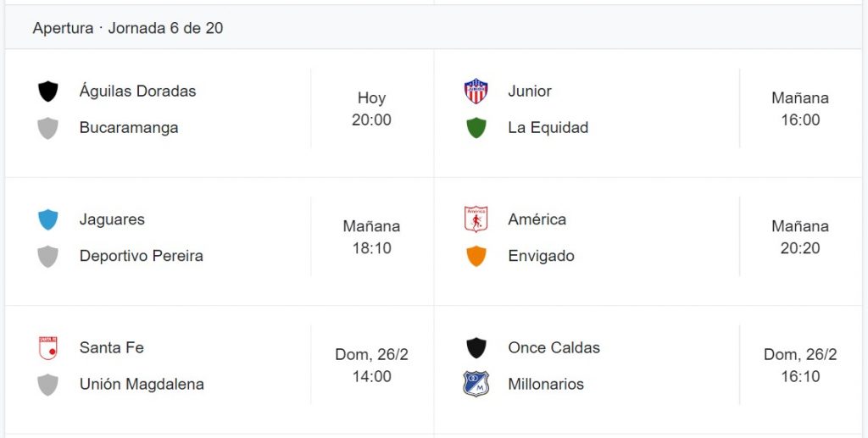Click the Santa Fe team crest
Image resolution: width=868 pixels, height=438 pixels.
tap(47, 348)
